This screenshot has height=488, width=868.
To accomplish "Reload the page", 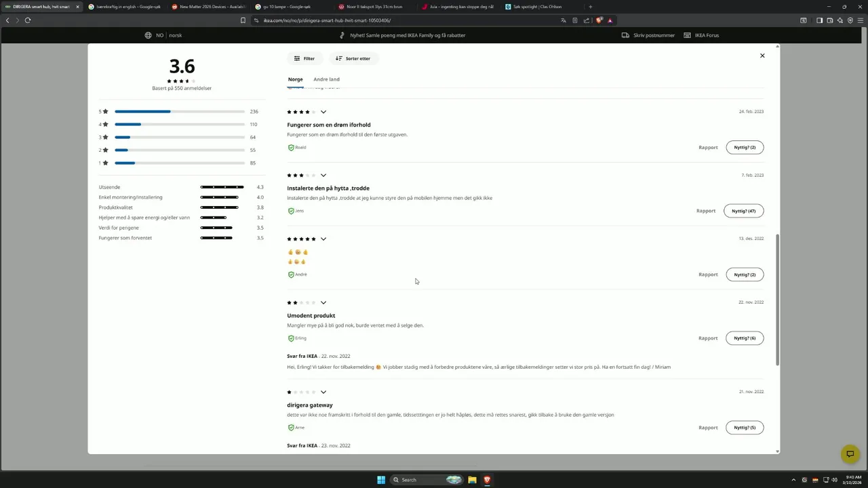I will click(28, 20).
